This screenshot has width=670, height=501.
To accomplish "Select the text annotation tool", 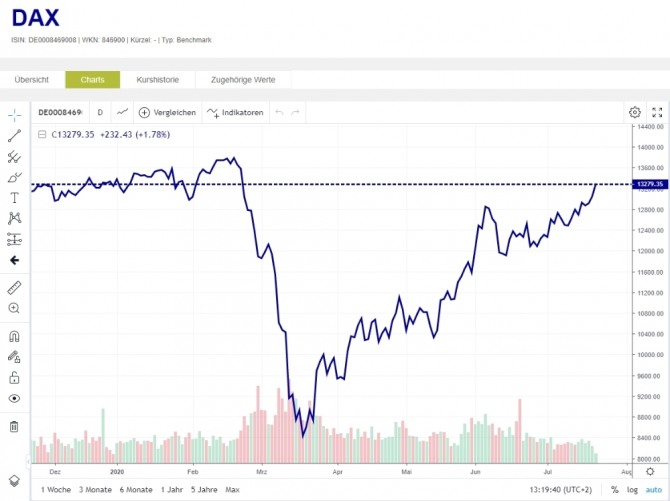I will (x=14, y=198).
